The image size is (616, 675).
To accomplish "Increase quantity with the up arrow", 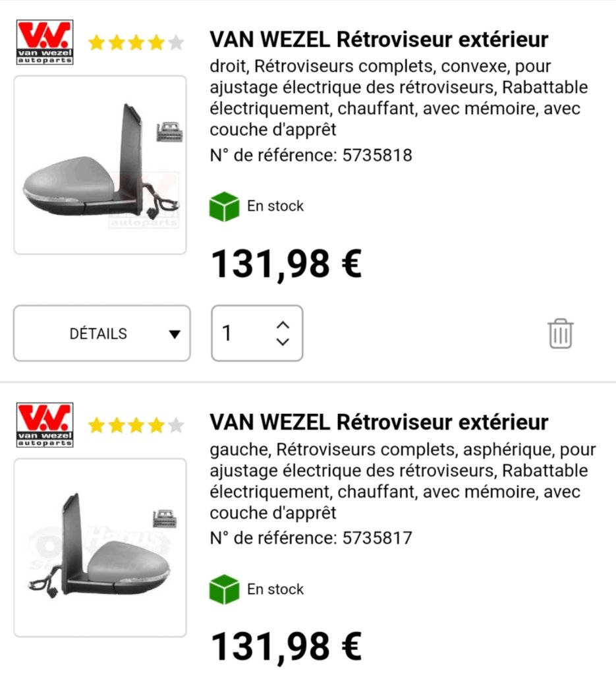I will click(283, 325).
